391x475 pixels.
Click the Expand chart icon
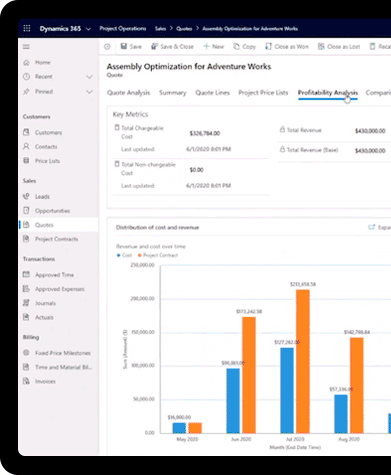(x=371, y=227)
